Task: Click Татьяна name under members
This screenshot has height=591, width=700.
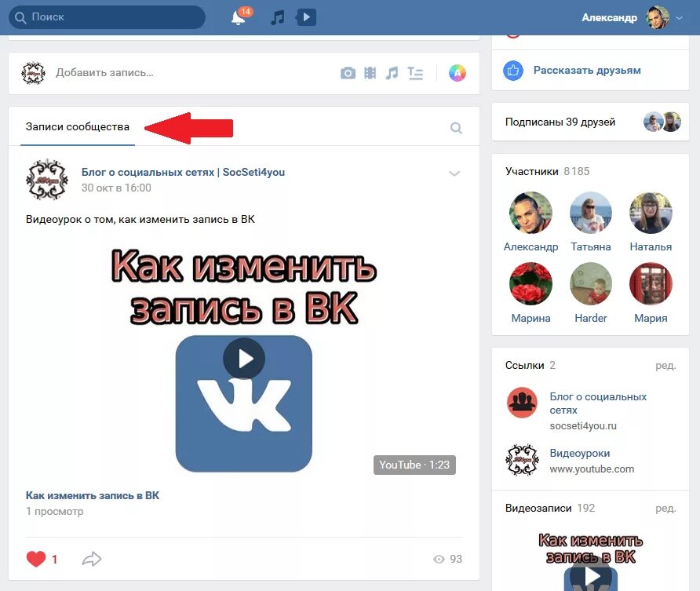Action: point(591,247)
